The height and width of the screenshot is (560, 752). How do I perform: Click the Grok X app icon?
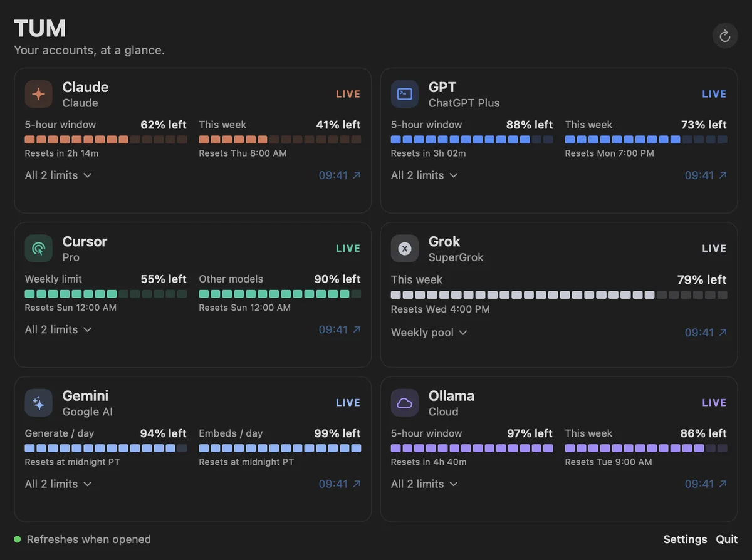(x=404, y=248)
